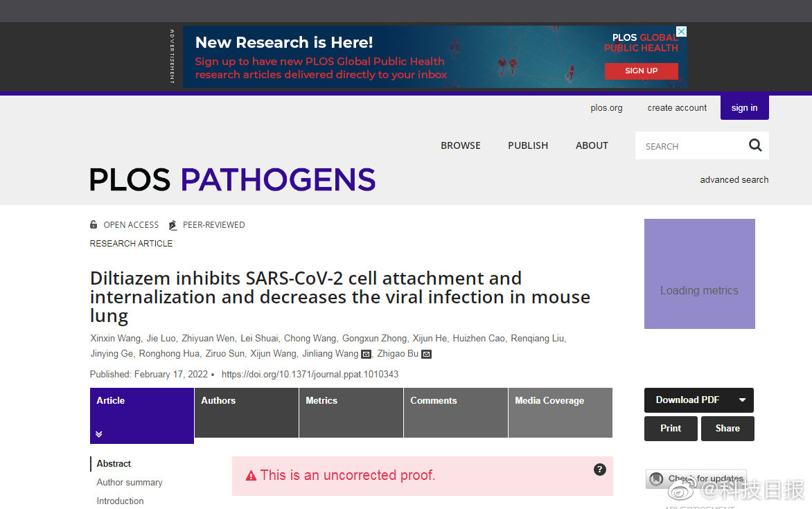Click the Share button
The image size is (812, 509).
pos(727,428)
